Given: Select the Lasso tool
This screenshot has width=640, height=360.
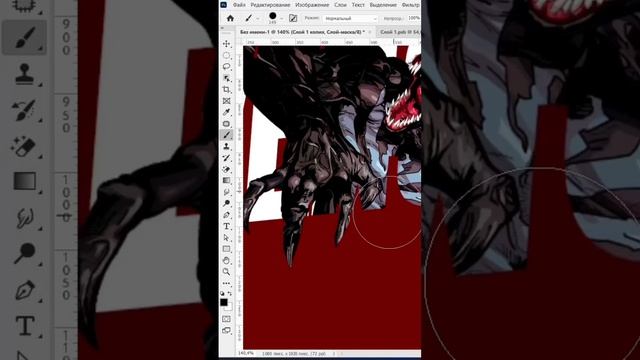Looking at the screenshot, I should 227,67.
